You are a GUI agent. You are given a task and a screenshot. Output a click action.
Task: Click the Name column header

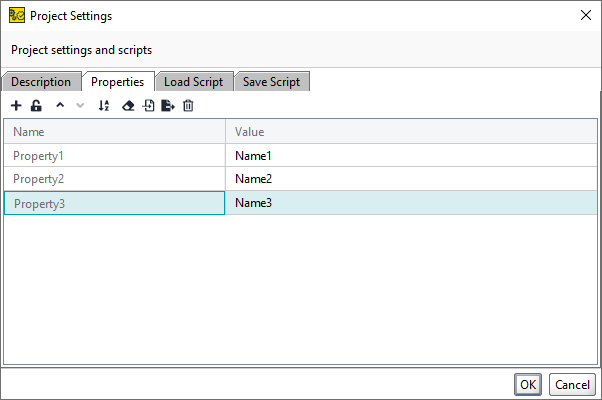tap(114, 132)
